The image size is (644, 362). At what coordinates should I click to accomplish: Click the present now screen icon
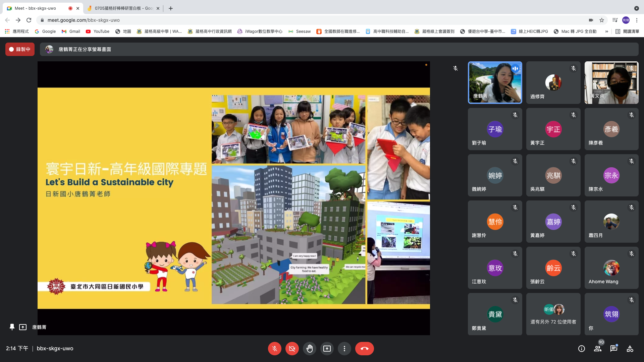tap(327, 349)
